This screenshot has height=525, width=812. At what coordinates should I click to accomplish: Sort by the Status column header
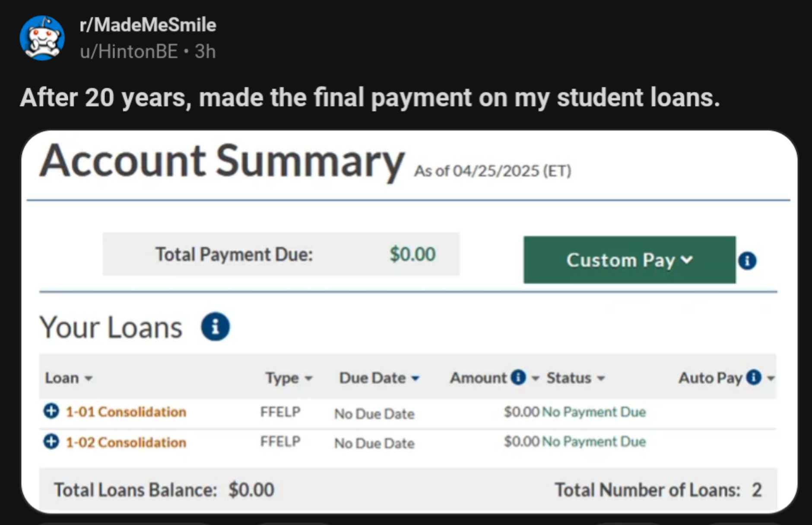575,378
